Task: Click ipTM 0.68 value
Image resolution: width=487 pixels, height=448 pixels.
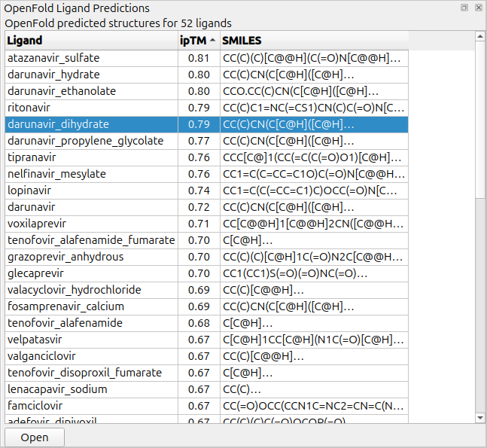Action: click(199, 323)
